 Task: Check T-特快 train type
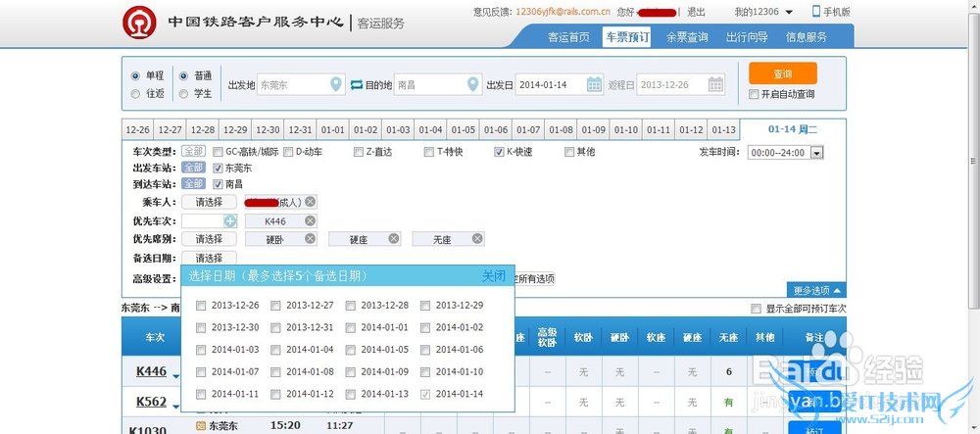429,152
